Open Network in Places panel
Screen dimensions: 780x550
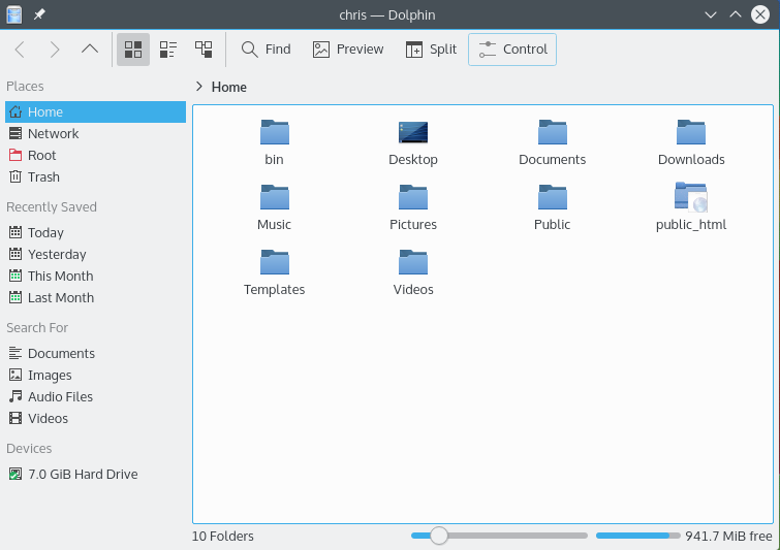pos(96,133)
